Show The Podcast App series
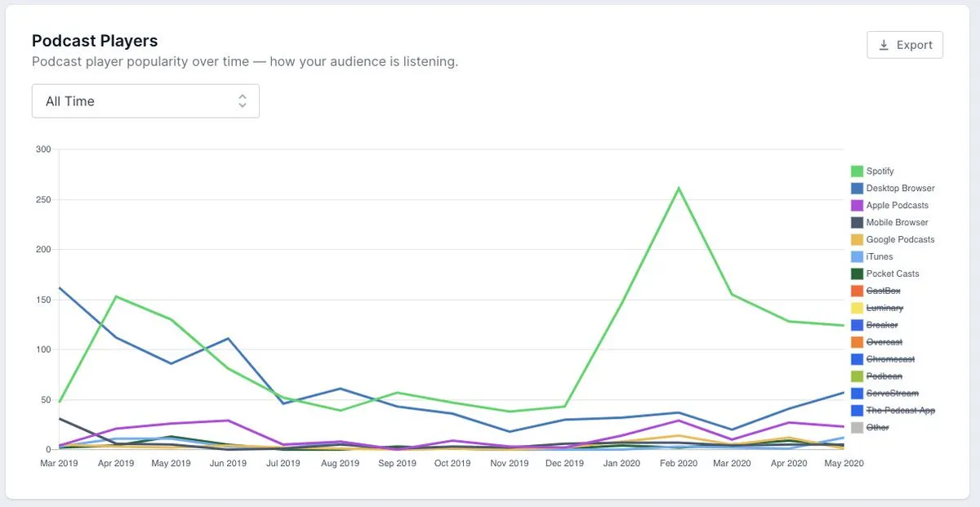Image resolution: width=980 pixels, height=507 pixels. tap(900, 411)
